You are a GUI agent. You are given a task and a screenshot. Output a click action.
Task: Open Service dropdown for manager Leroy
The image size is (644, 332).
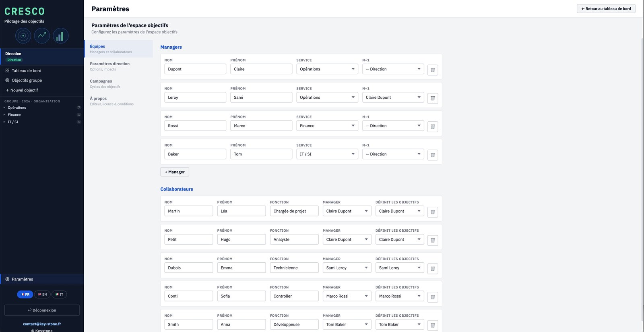click(x=327, y=98)
